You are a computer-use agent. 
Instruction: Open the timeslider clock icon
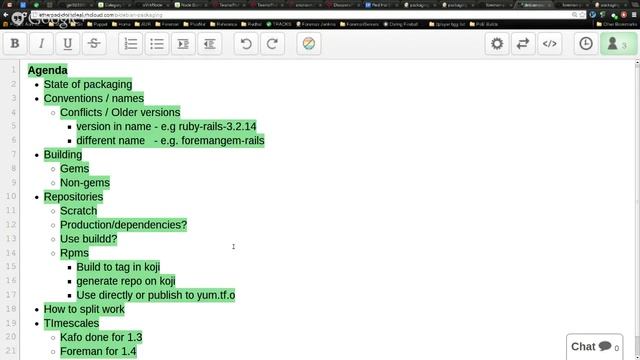point(586,44)
